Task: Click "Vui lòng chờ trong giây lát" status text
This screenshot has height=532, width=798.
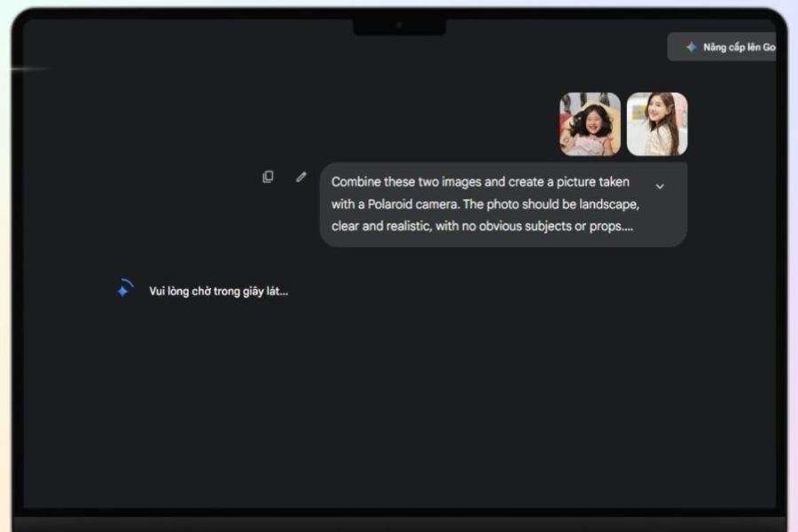Action: pyautogui.click(x=218, y=291)
